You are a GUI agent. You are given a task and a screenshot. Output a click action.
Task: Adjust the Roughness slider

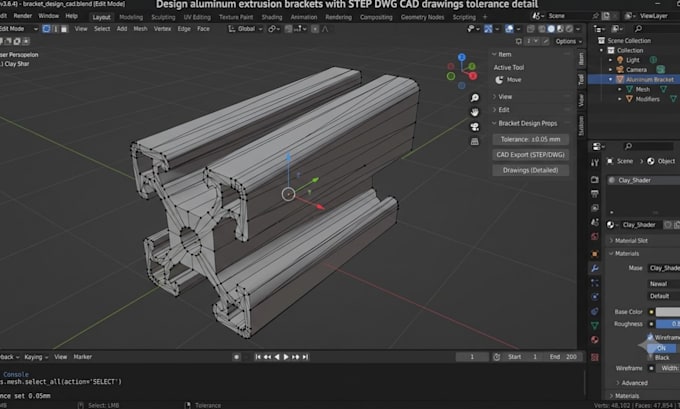point(668,324)
